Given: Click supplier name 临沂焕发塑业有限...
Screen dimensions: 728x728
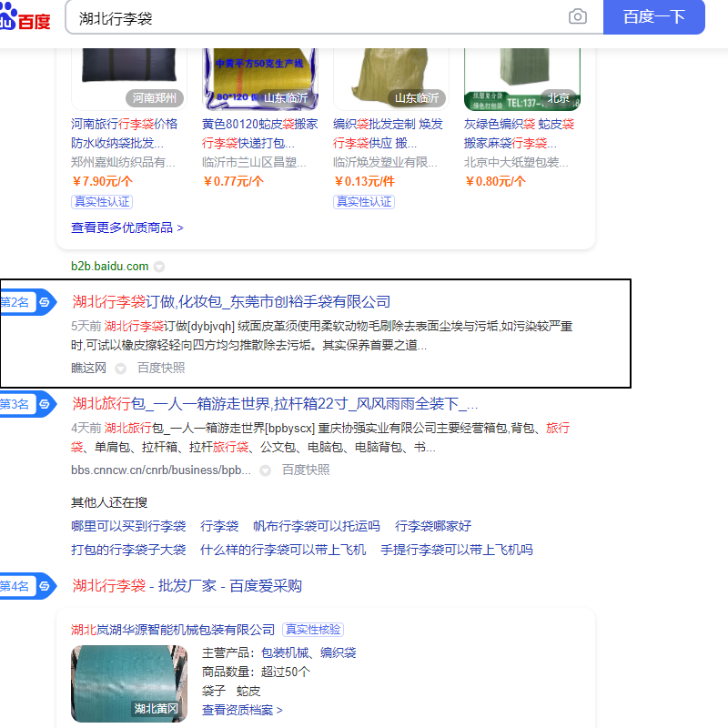Looking at the screenshot, I should coord(385,162).
